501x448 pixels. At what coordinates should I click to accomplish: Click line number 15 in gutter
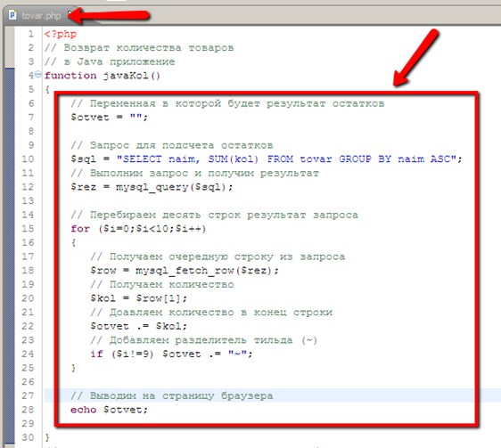[x=28, y=229]
